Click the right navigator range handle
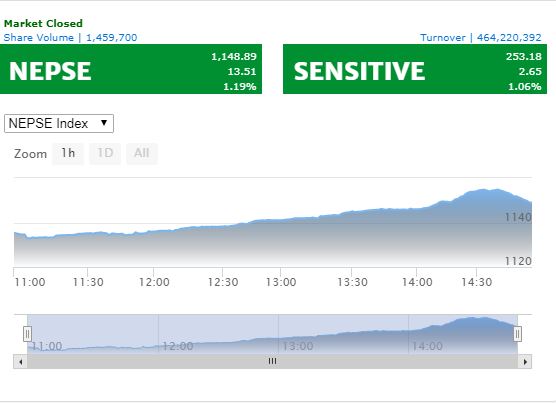The image size is (556, 403). [517, 334]
